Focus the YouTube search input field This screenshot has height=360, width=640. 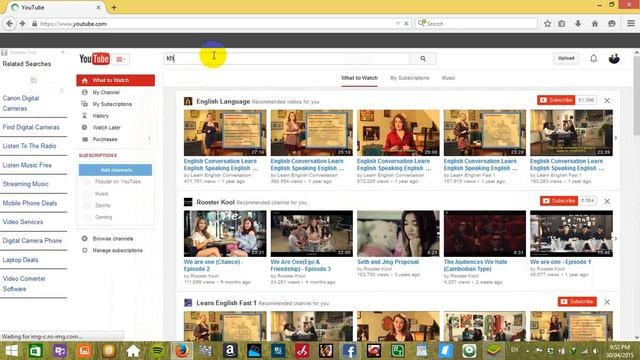click(x=287, y=59)
